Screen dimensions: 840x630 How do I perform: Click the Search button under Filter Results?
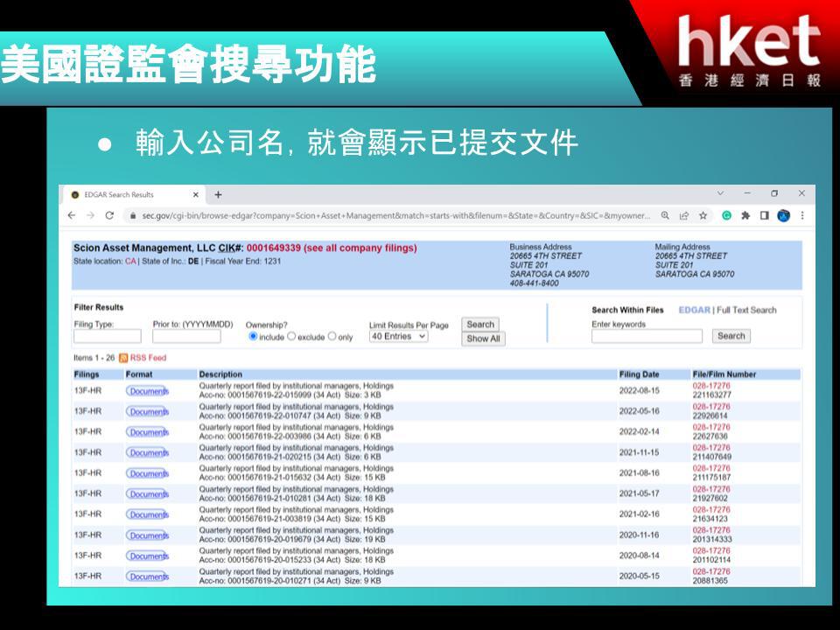click(x=480, y=324)
